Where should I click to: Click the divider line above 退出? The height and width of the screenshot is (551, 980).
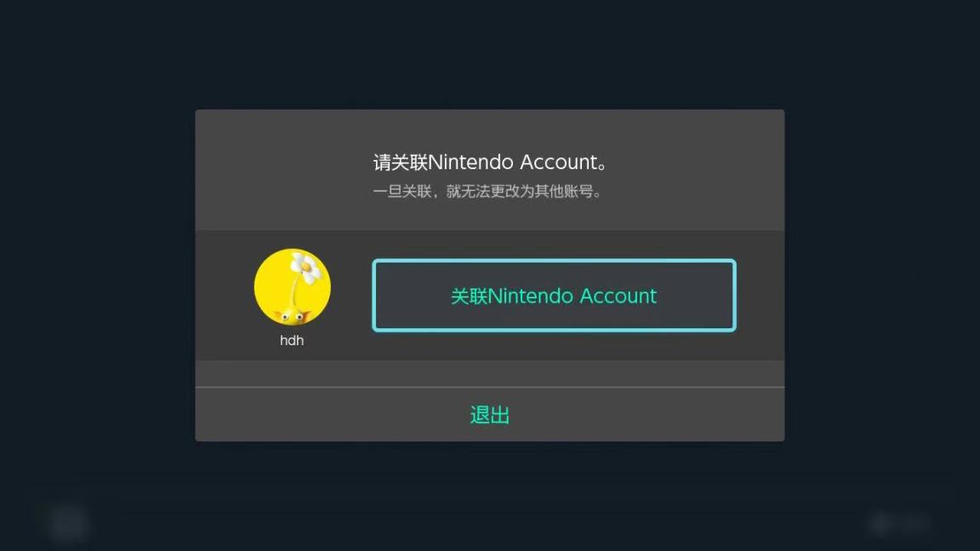click(x=490, y=388)
